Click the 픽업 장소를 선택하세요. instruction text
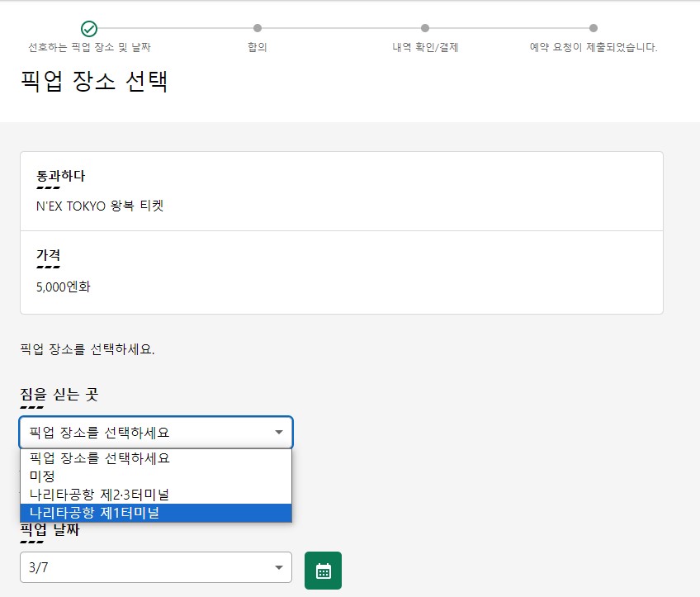Screen dimensions: 700x597 87,348
